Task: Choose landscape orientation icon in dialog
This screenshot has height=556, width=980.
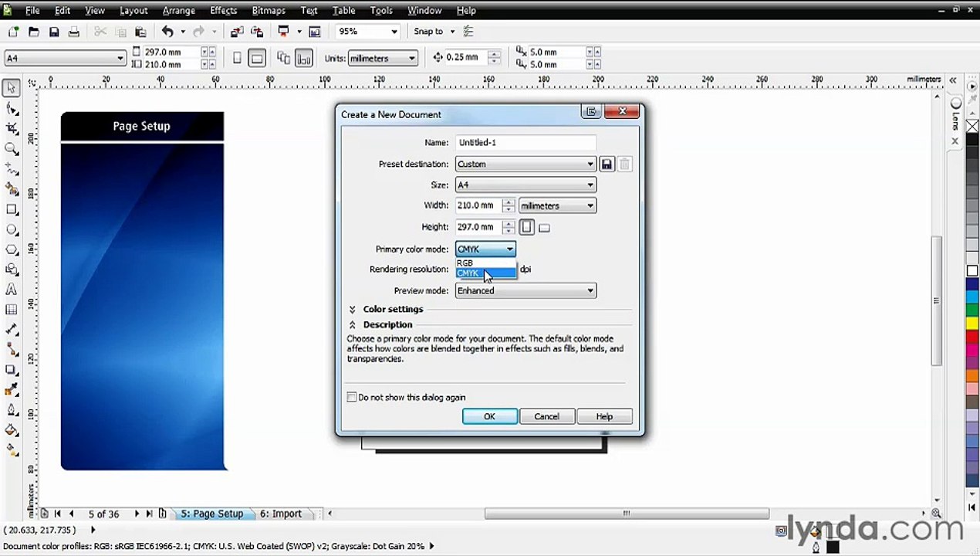Action: pyautogui.click(x=544, y=228)
